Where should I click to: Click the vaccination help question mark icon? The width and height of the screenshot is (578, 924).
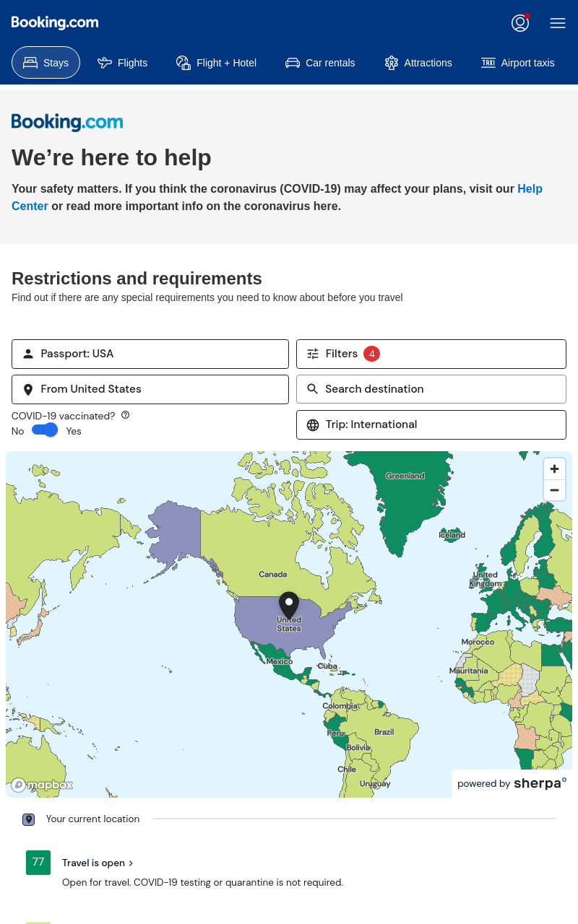tap(125, 415)
